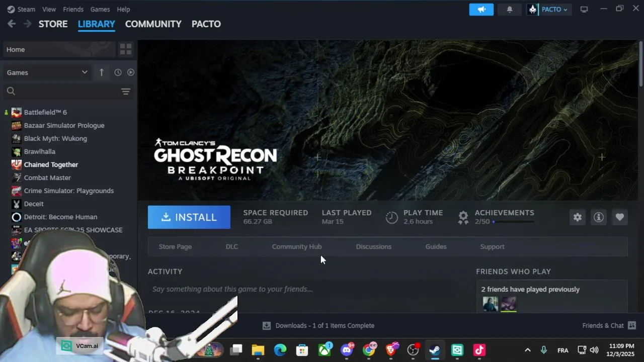This screenshot has width=644, height=362.
Task: Select Detroit: Become Human icon
Action: pyautogui.click(x=17, y=217)
